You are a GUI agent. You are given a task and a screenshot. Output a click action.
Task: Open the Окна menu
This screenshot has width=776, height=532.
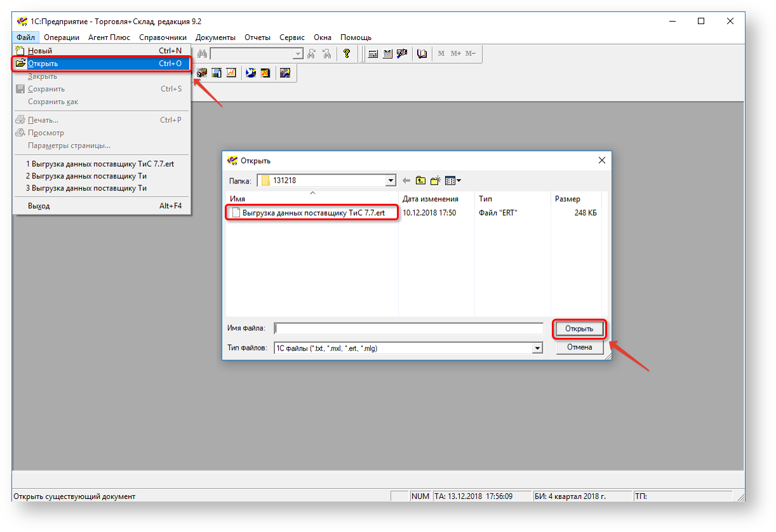point(323,37)
